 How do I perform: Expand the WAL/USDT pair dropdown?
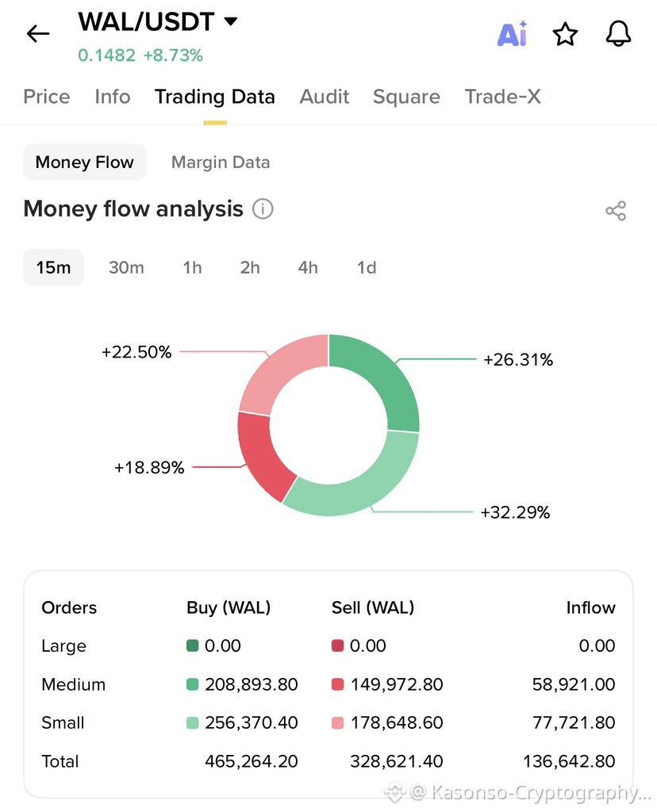[x=231, y=21]
